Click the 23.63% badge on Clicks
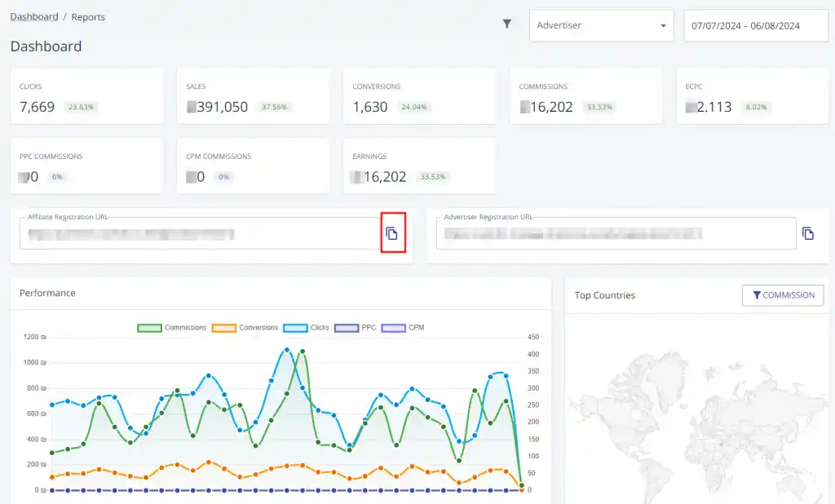The height and width of the screenshot is (504, 835). coord(81,107)
